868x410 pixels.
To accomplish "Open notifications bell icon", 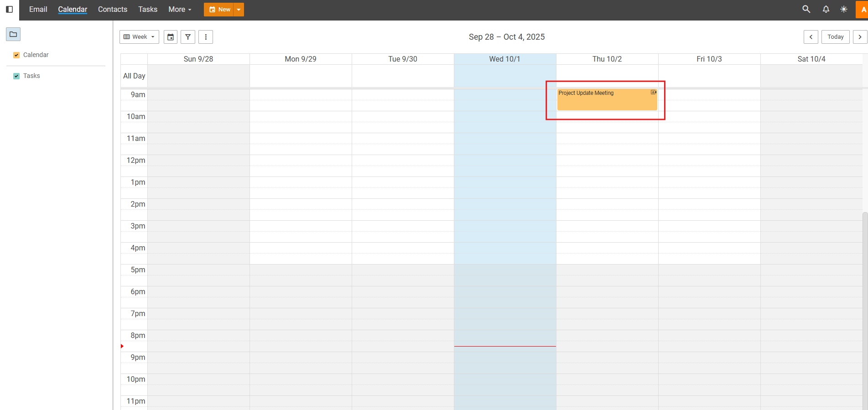I will [826, 10].
